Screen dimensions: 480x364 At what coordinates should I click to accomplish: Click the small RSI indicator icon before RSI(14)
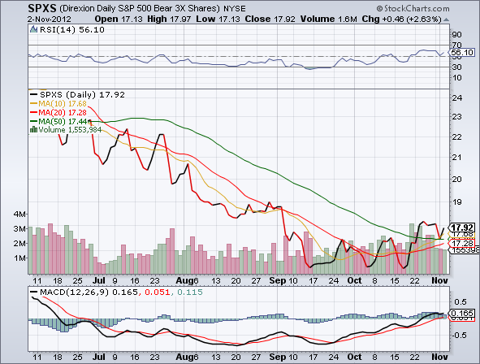coord(33,30)
